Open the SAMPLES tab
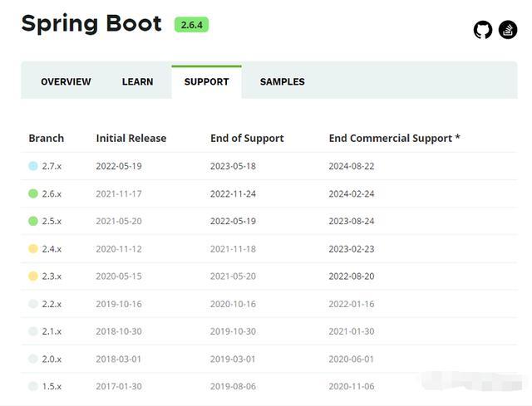 click(283, 81)
